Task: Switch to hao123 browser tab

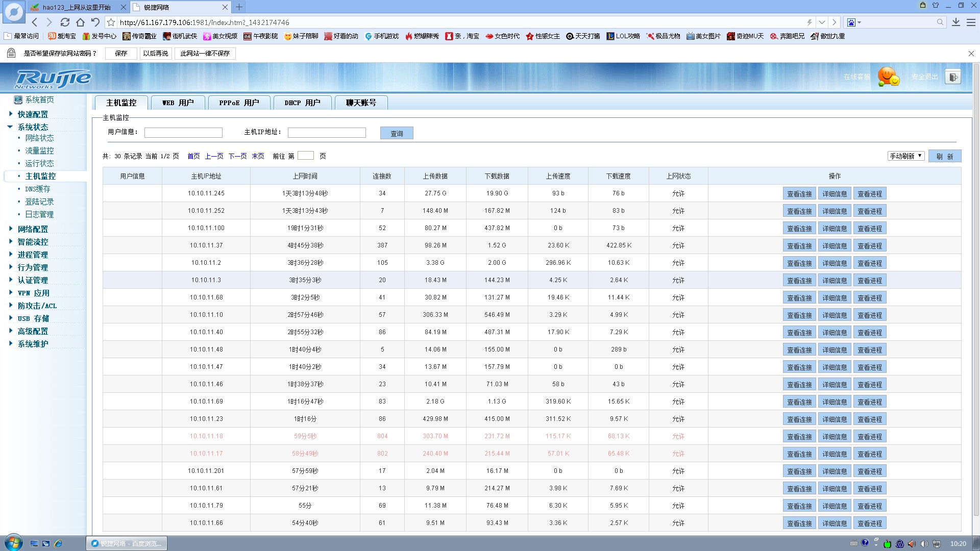Action: coord(77,7)
